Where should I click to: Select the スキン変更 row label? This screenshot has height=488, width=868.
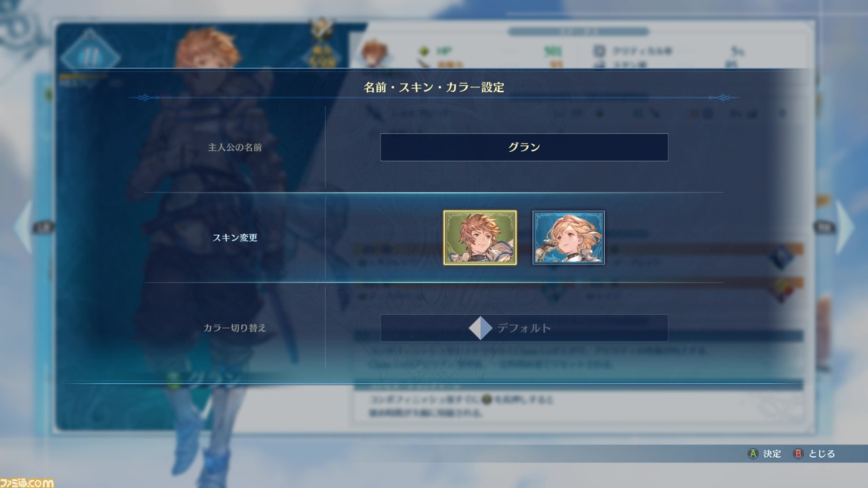click(235, 238)
